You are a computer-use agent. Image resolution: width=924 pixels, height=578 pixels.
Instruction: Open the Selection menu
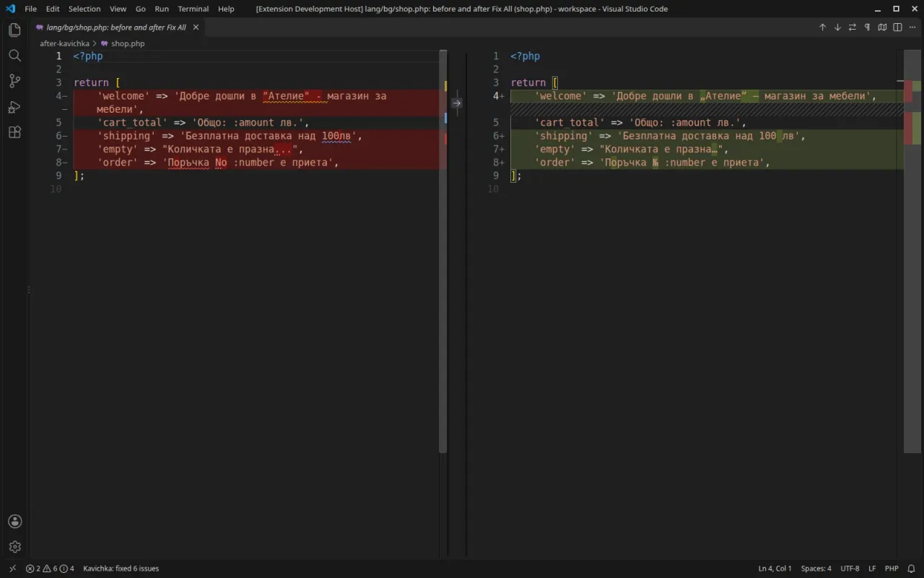(x=84, y=9)
